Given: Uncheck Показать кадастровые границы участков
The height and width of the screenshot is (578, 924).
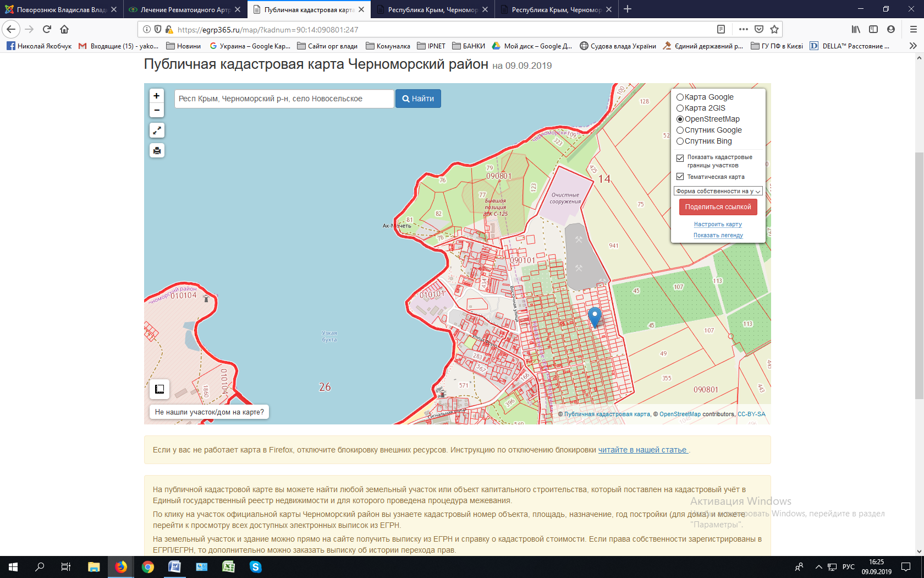Looking at the screenshot, I should (x=680, y=158).
